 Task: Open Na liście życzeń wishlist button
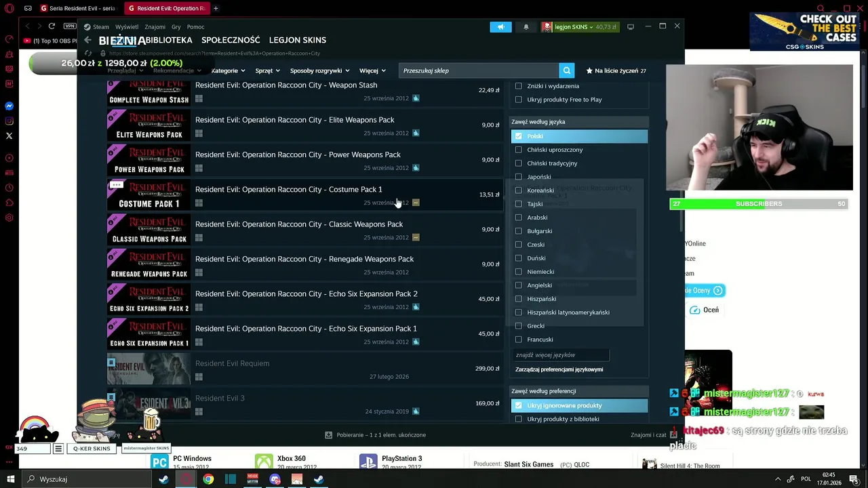(616, 70)
